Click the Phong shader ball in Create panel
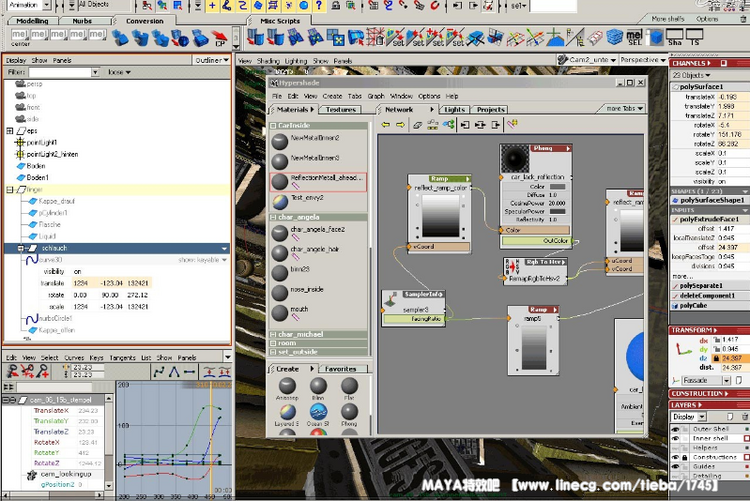The width and height of the screenshot is (750, 501). (349, 412)
